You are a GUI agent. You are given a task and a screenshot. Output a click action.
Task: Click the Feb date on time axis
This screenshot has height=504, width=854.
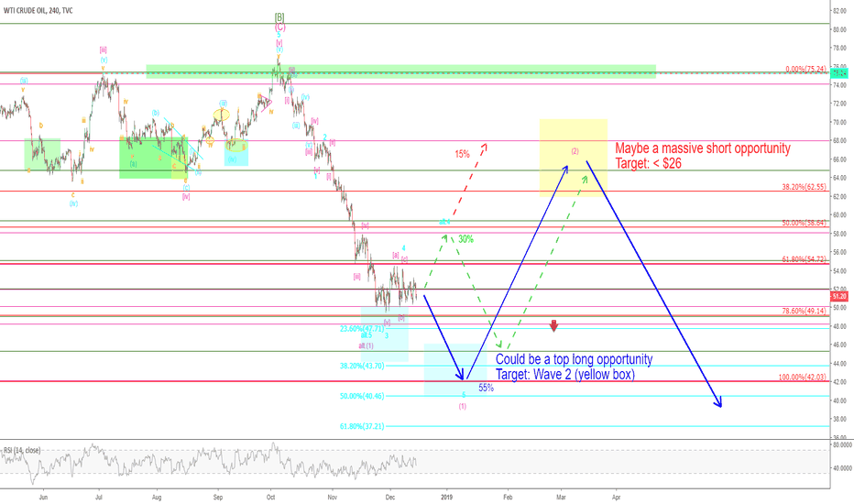pyautogui.click(x=508, y=497)
